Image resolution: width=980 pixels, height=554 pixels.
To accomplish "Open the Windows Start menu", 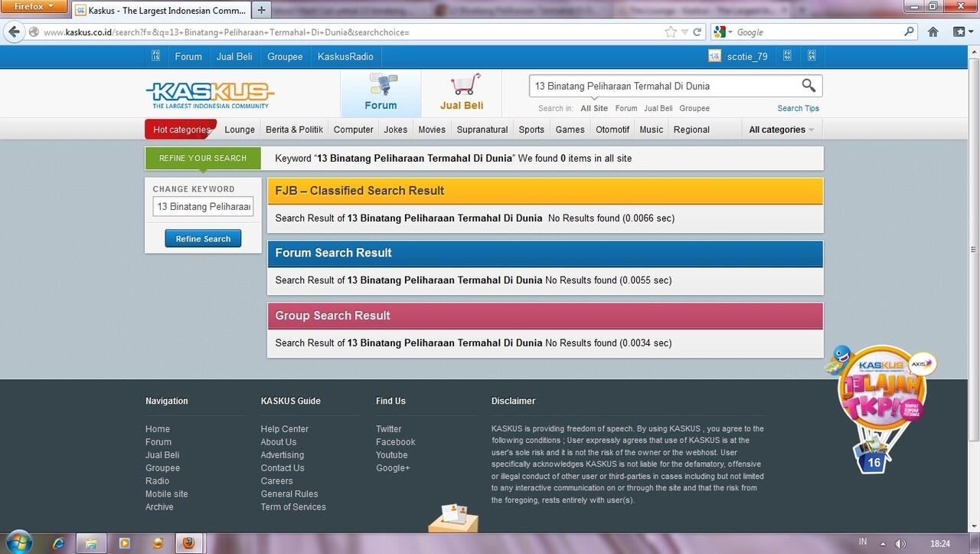I will pyautogui.click(x=18, y=543).
